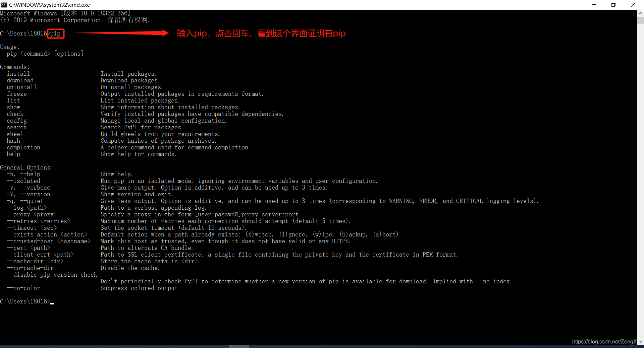Click the 'Usage:' heading text

tap(10, 47)
